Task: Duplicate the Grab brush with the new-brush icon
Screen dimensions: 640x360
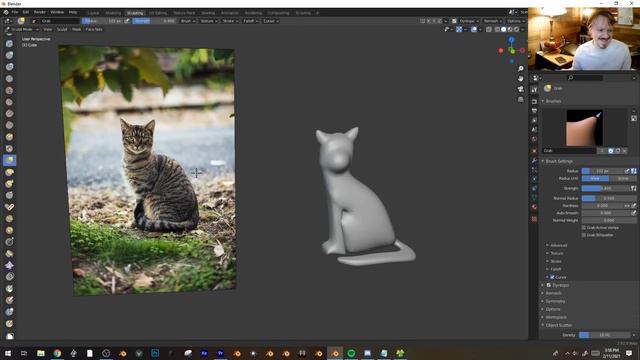Action: pyautogui.click(x=618, y=151)
